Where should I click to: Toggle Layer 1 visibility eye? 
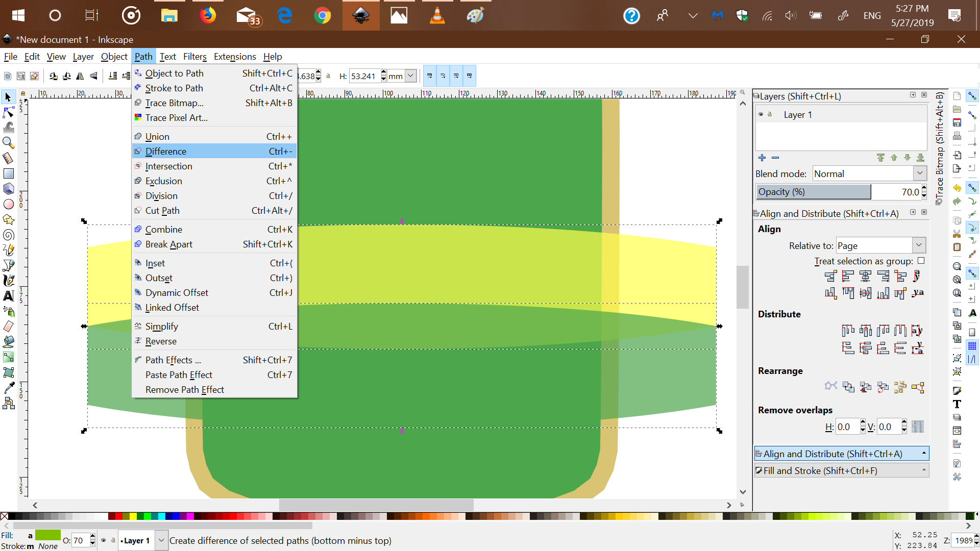(761, 114)
